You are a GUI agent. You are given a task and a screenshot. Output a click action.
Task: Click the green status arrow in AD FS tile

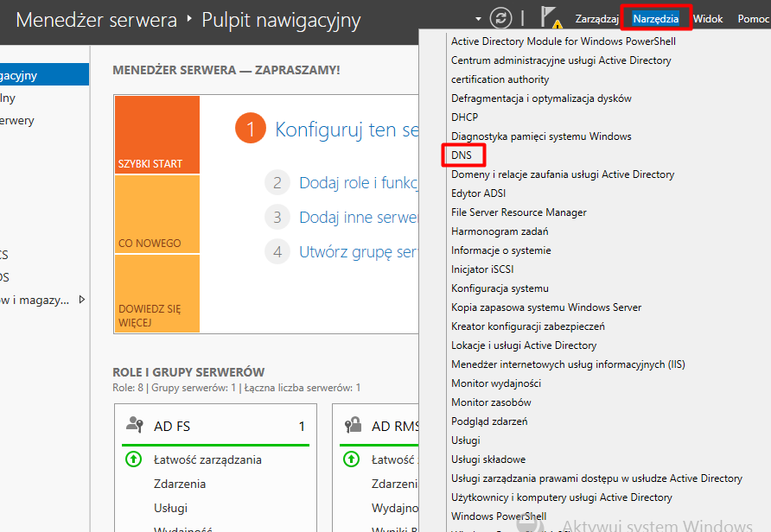pos(133,459)
